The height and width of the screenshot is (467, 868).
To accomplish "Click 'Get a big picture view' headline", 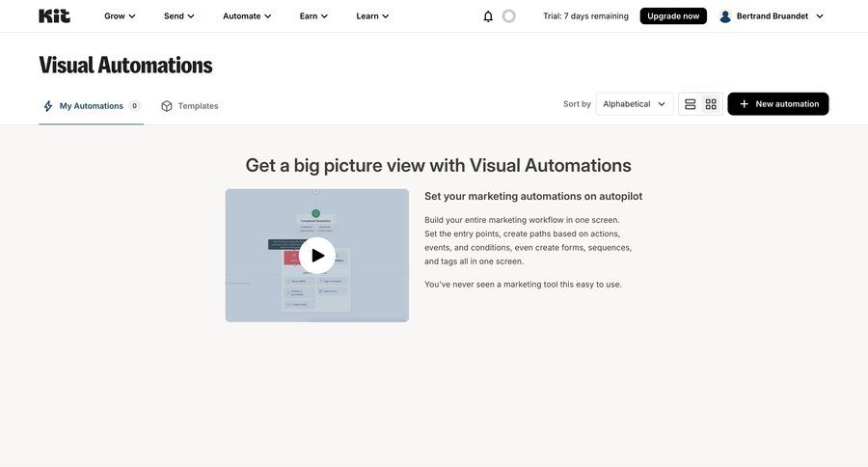I will pos(439,165).
